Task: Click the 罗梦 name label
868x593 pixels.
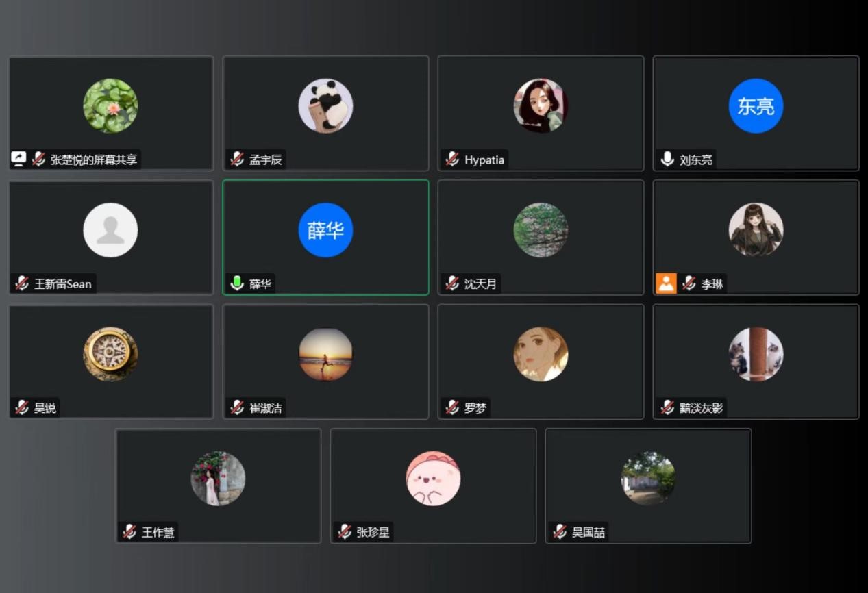Action: pos(475,408)
